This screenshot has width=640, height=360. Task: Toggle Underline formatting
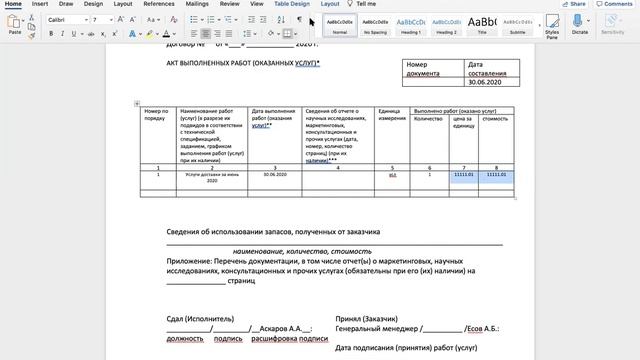pos(73,34)
